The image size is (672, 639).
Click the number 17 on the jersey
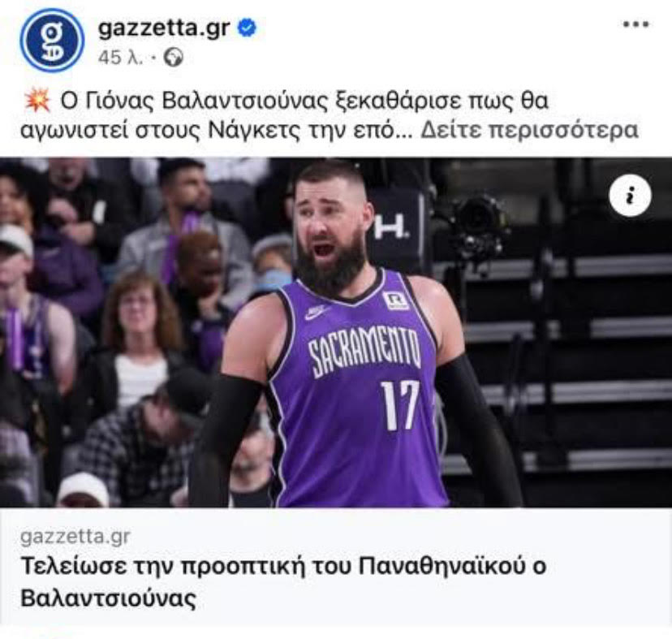[x=401, y=404]
